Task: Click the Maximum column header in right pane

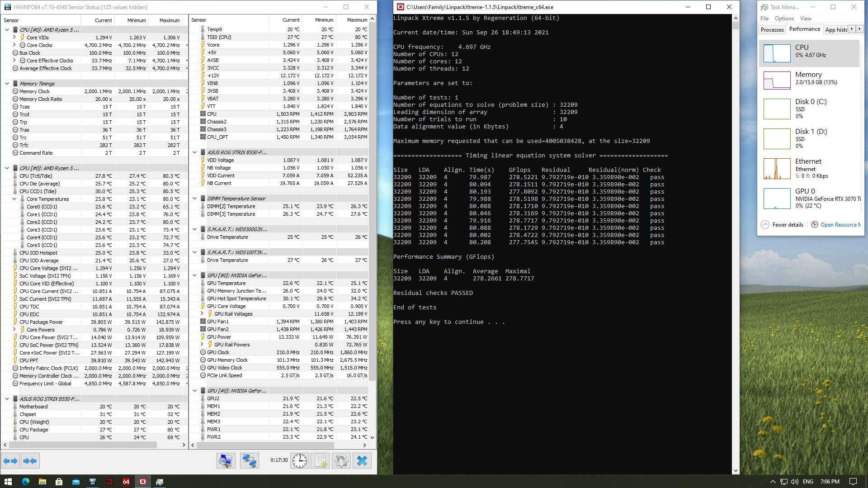Action: coord(353,20)
